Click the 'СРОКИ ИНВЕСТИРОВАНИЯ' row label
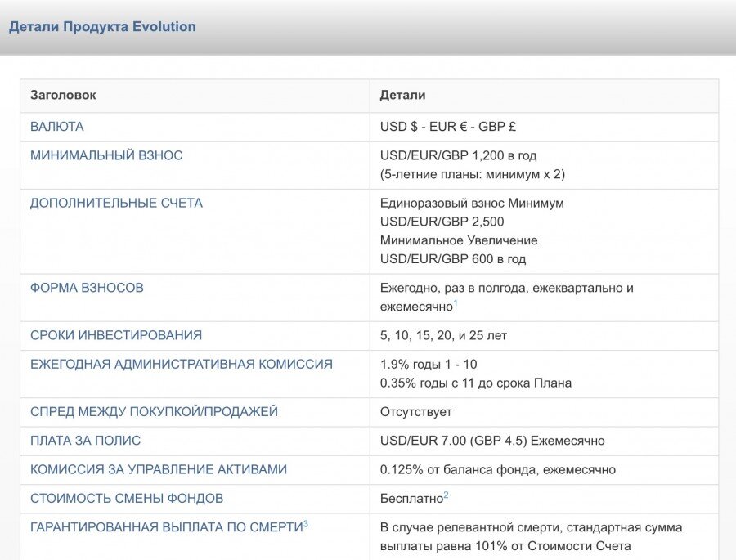Screen dimensions: 736x560 click(x=116, y=335)
